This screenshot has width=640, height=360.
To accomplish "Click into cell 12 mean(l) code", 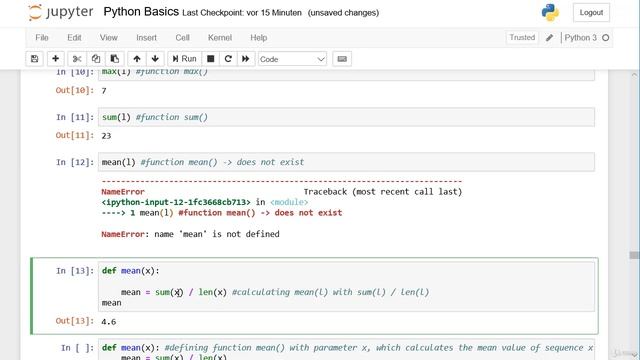I will click(346, 162).
